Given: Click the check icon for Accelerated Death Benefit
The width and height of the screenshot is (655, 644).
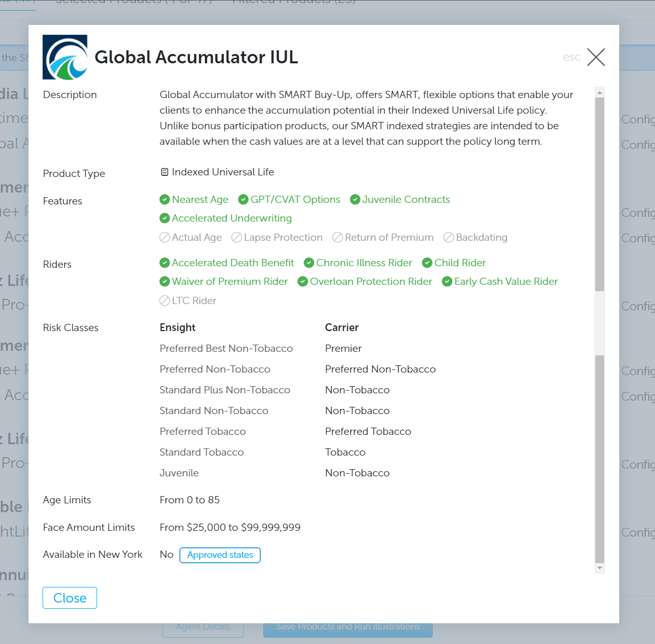Looking at the screenshot, I should tap(165, 263).
